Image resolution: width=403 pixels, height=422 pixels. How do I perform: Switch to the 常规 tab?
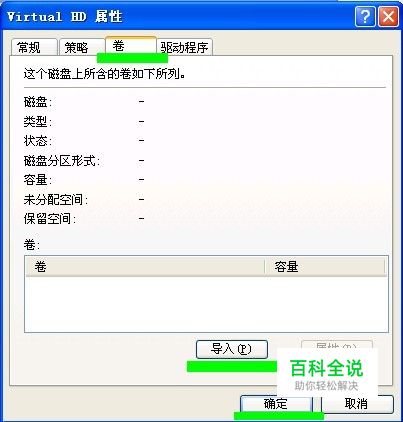pos(34,47)
